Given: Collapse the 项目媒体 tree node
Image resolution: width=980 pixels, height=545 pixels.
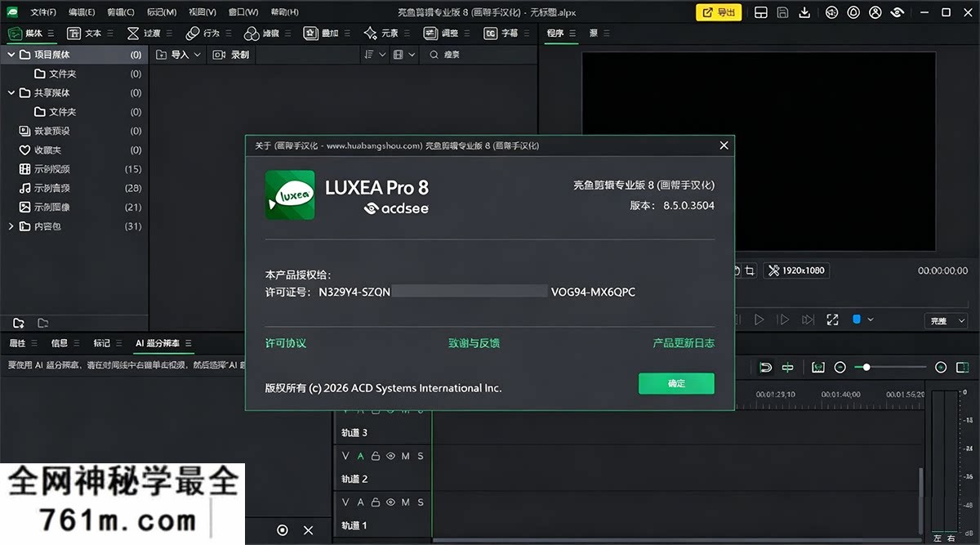Looking at the screenshot, I should [x=11, y=55].
